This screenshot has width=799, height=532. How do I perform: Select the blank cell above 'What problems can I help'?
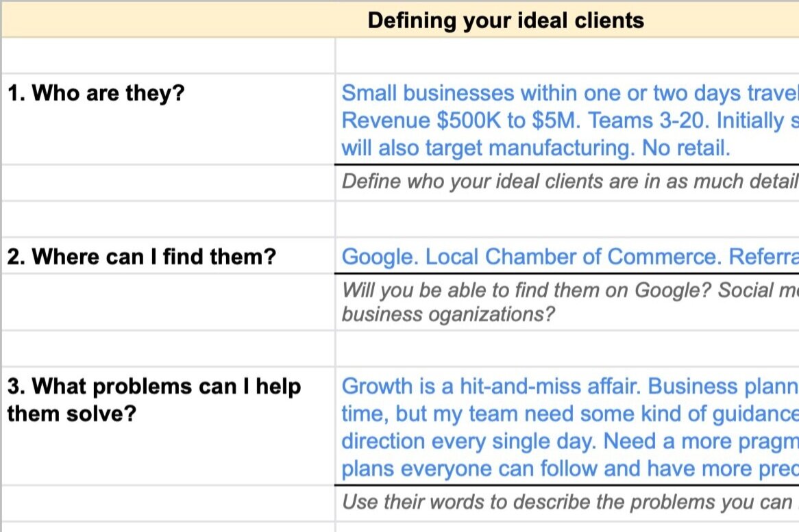pos(169,349)
